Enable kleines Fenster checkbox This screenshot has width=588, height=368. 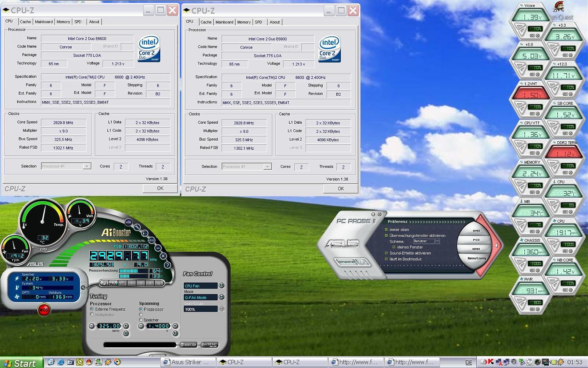click(x=394, y=247)
